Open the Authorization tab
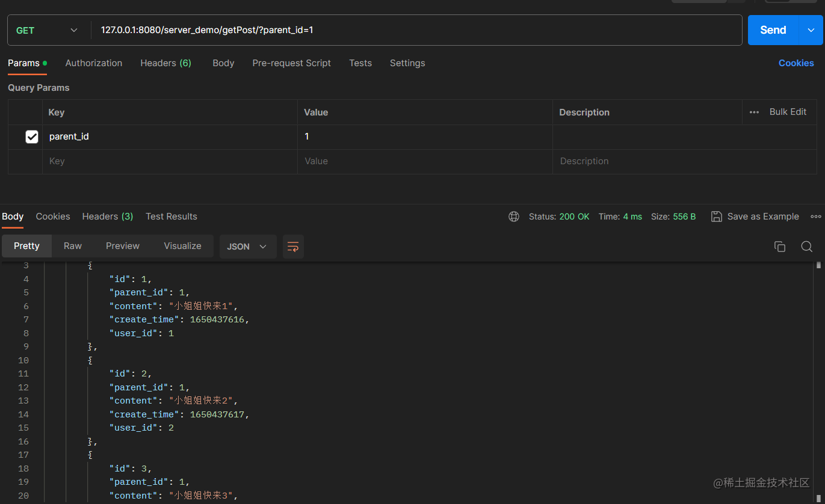This screenshot has width=825, height=504. 94,63
